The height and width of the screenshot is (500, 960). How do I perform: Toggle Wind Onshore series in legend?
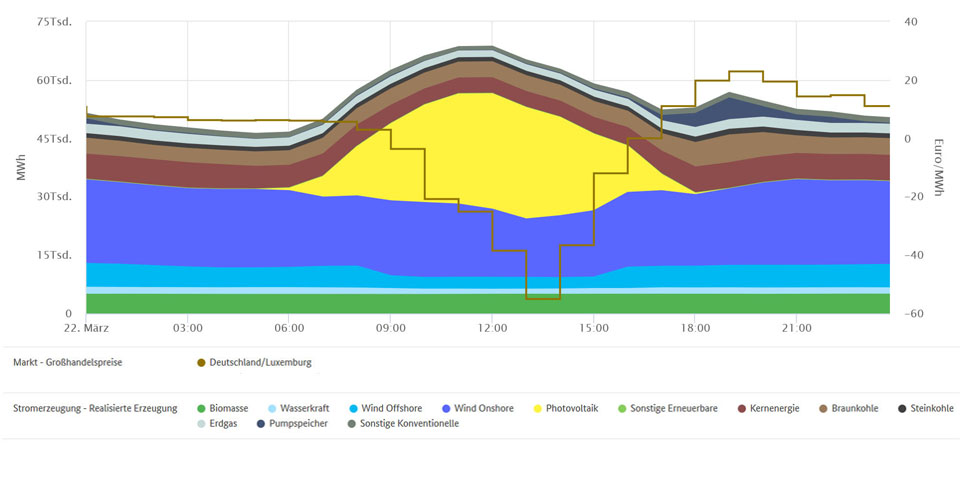478,408
